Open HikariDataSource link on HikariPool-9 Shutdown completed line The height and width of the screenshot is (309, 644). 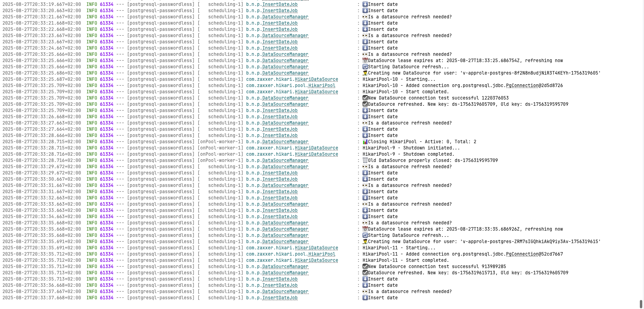click(316, 154)
